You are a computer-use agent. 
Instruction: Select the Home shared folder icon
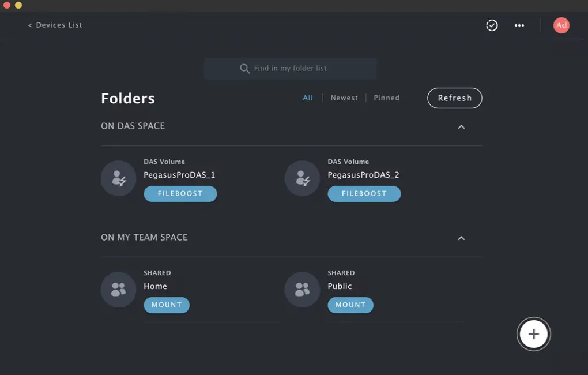[118, 290]
